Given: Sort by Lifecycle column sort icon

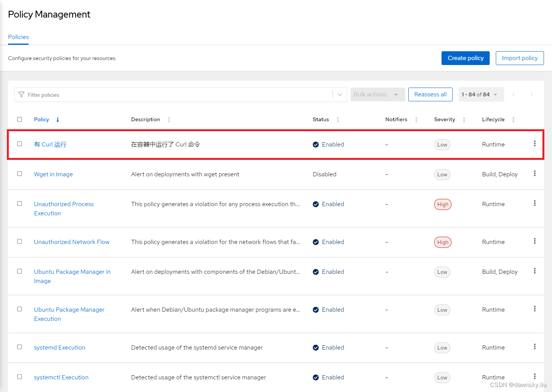Looking at the screenshot, I should (513, 120).
